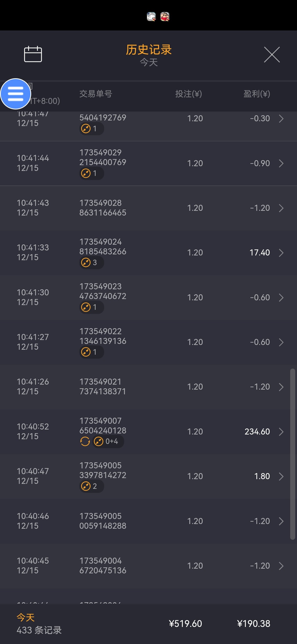Open details arrow for the 10:41:26 record
Image resolution: width=297 pixels, height=644 pixels.
tap(281, 387)
